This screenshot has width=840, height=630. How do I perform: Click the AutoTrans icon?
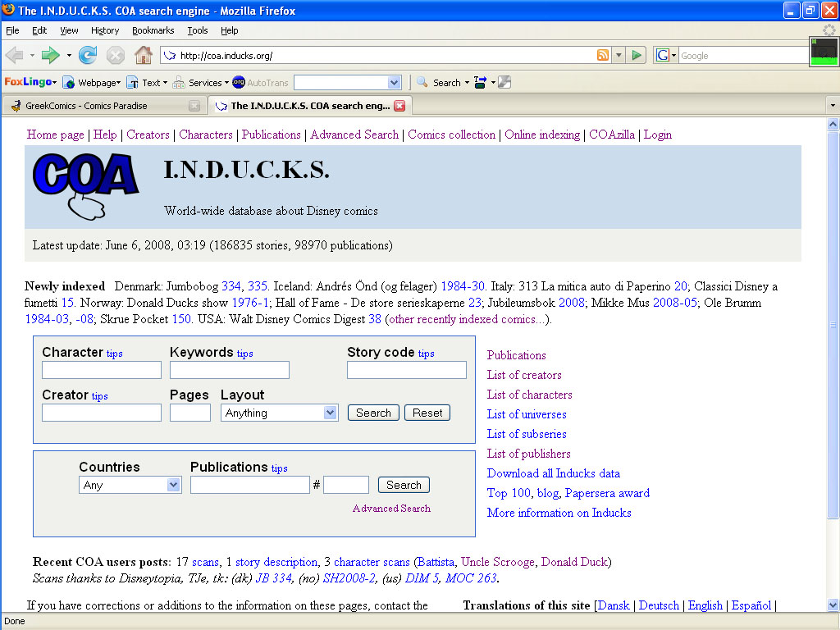[x=239, y=82]
